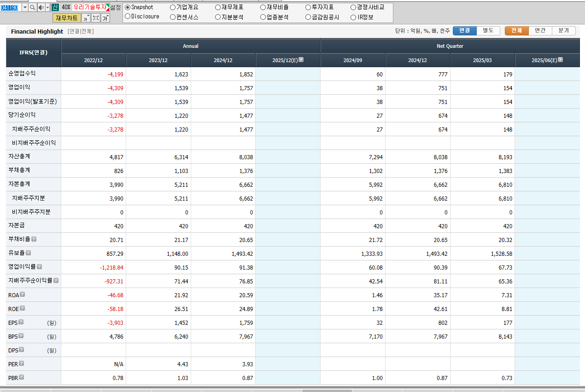Click help icon beside PER

[21, 363]
